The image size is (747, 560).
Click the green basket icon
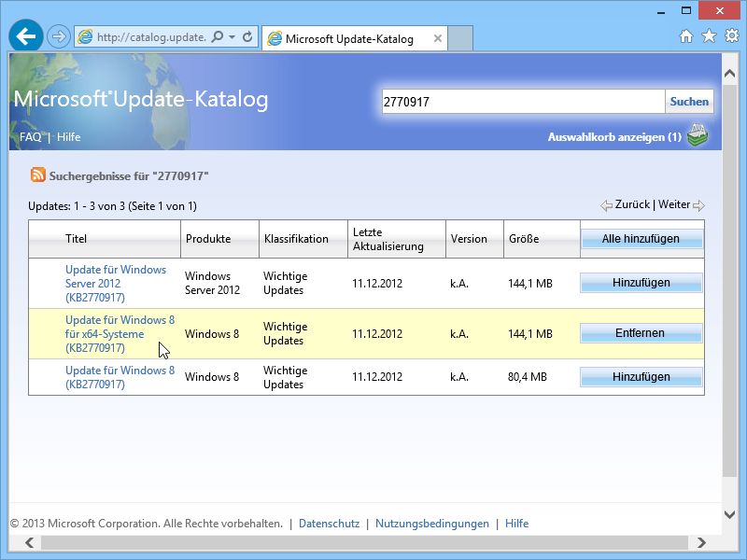click(x=698, y=135)
